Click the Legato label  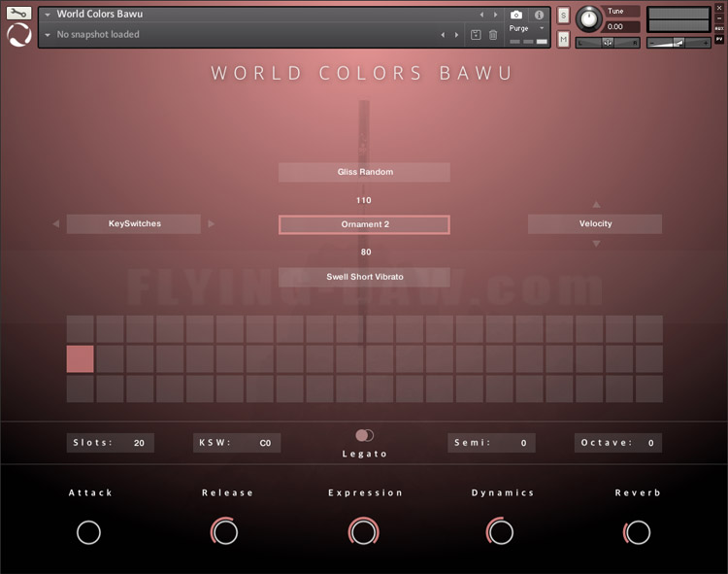coord(364,454)
